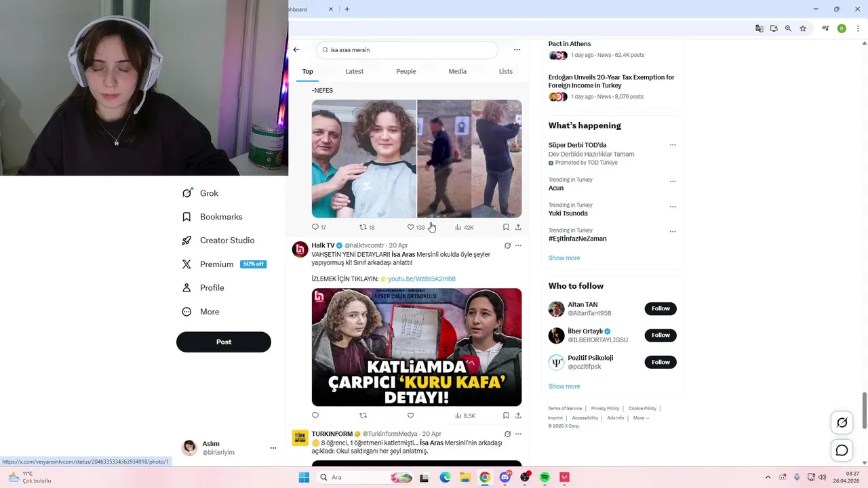Switch to the Latest tab

(x=354, y=71)
